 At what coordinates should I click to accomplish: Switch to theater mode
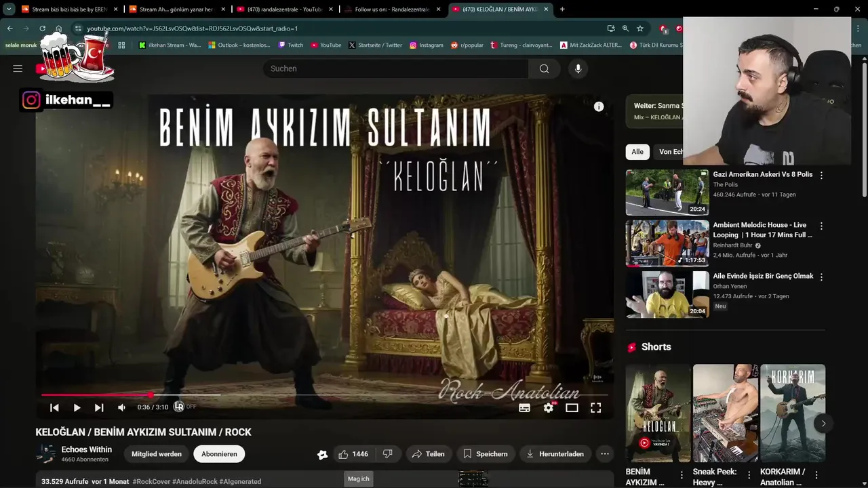[572, 407]
